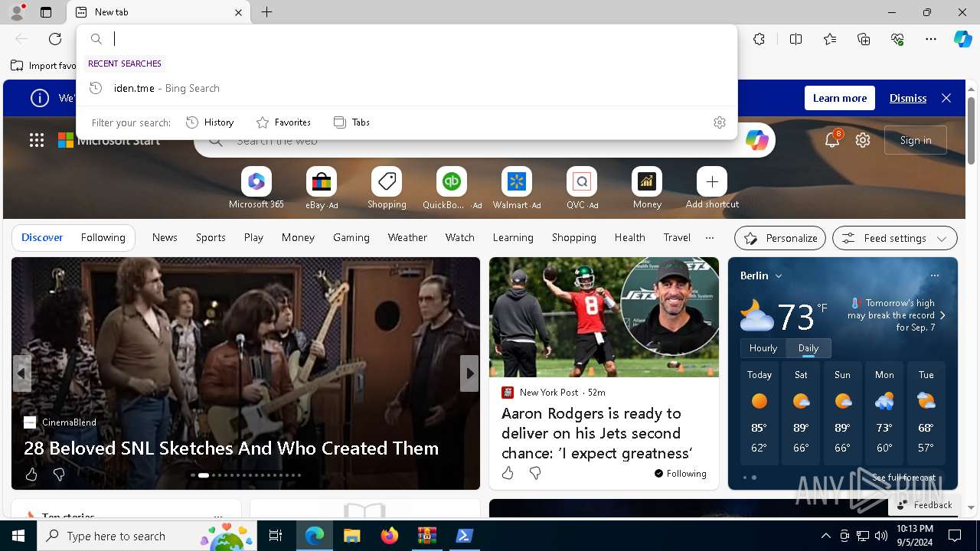Toggle split screen view icon
The width and height of the screenshot is (980, 551).
(x=795, y=39)
